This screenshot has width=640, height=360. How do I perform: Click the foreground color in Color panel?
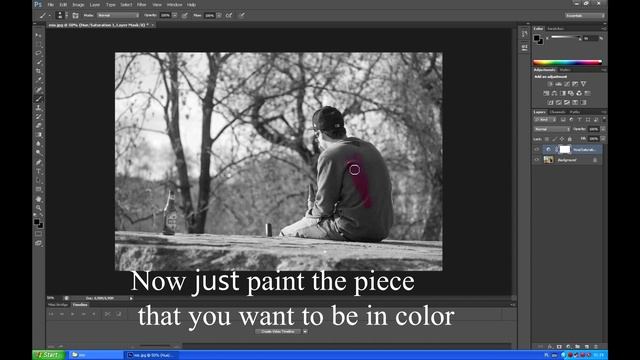(x=536, y=38)
